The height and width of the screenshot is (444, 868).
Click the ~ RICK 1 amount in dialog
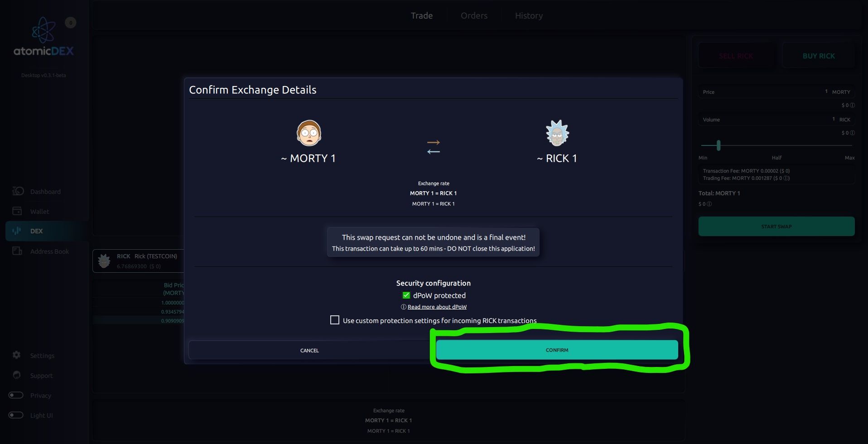pyautogui.click(x=557, y=158)
